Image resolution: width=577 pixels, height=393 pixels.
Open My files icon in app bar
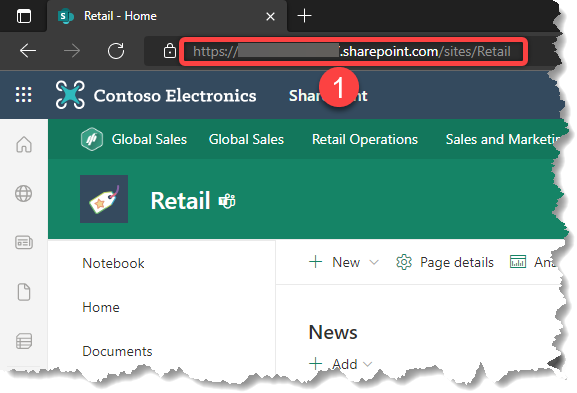coord(24,292)
